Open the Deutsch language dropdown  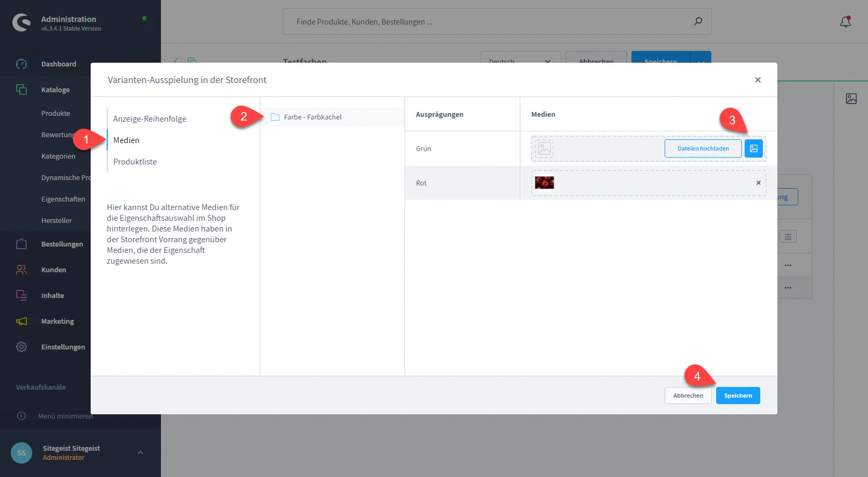coord(520,58)
